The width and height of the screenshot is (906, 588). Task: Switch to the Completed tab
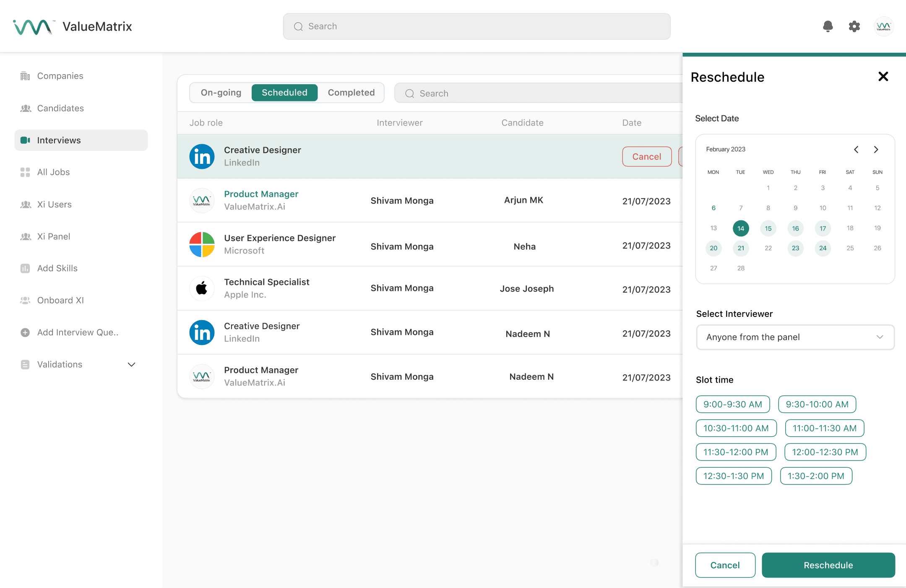tap(351, 93)
